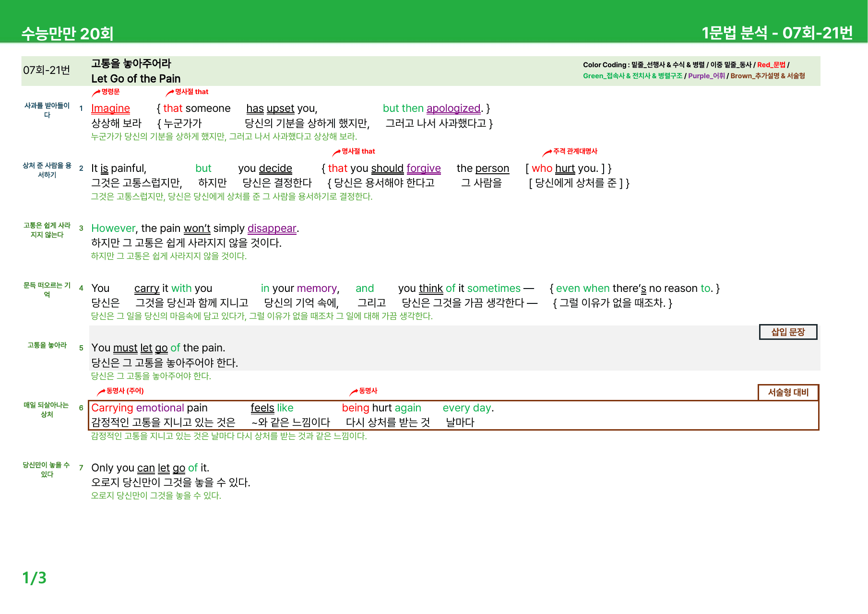Image resolution: width=868 pixels, height=614 pixels.
Task: Click the title 'Let Go of the Pain'
Action: tap(136, 79)
